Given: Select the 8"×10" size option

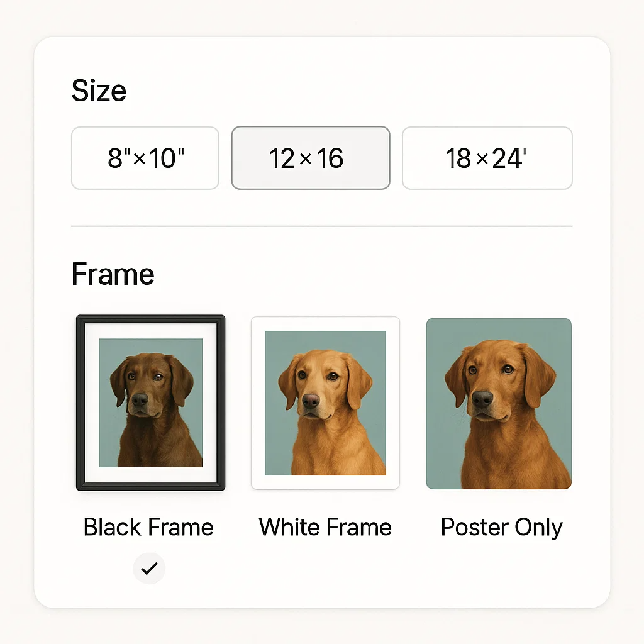Looking at the screenshot, I should (145, 158).
